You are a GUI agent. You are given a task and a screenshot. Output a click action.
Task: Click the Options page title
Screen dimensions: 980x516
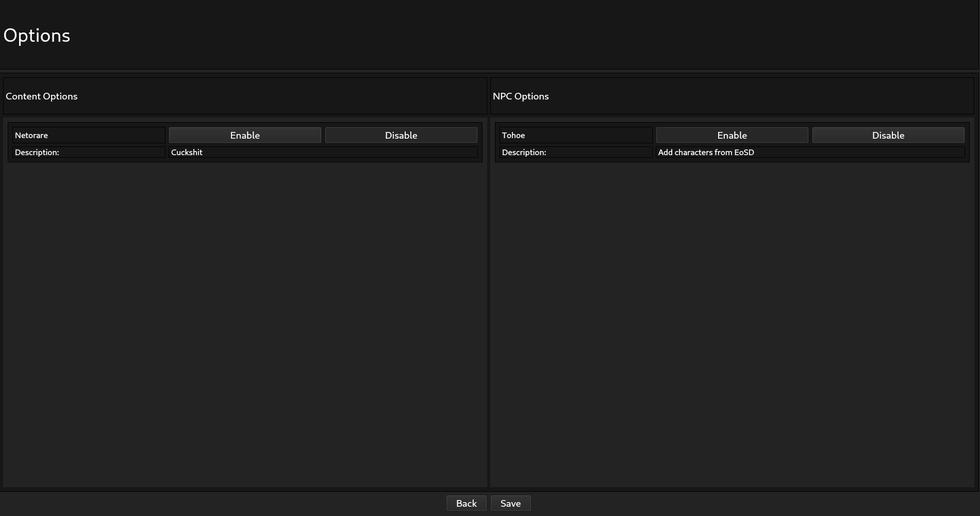coord(37,35)
